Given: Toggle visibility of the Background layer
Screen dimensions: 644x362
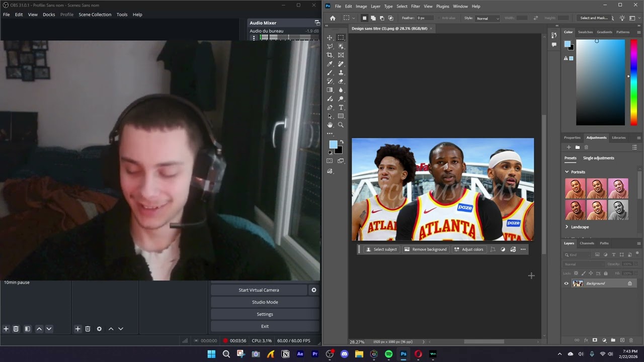Looking at the screenshot, I should (566, 284).
